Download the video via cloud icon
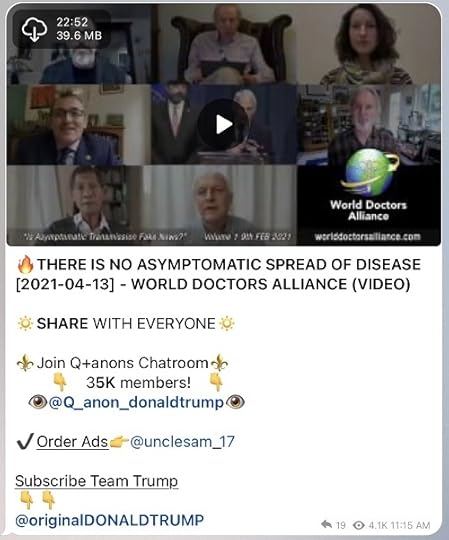This screenshot has width=449, height=540. click(x=34, y=29)
